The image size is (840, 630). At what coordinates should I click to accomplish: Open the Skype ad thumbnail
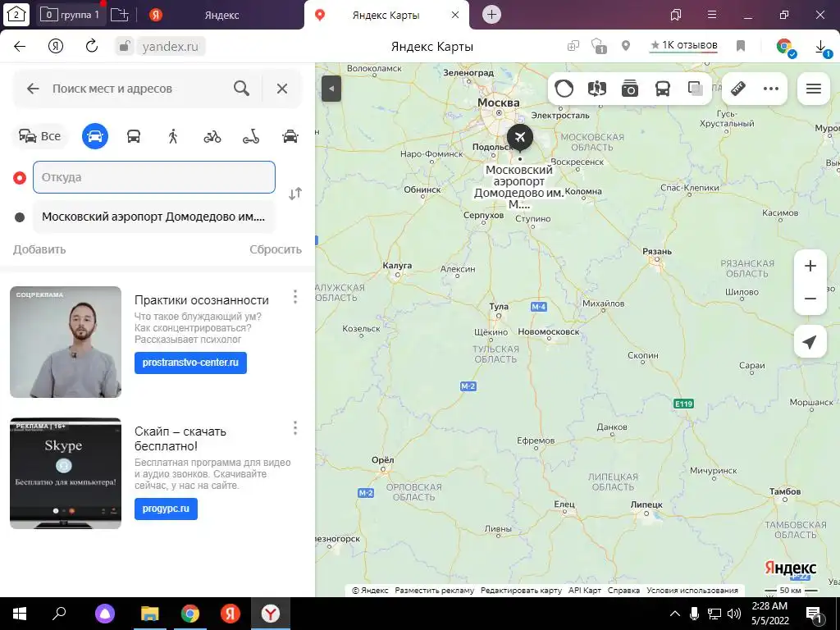coord(66,473)
